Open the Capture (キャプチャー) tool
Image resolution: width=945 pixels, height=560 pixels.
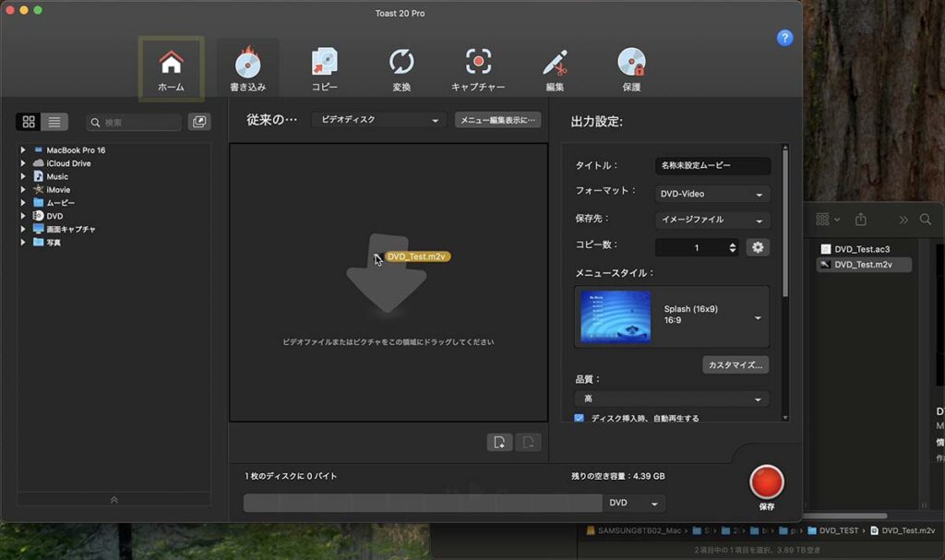(x=478, y=69)
